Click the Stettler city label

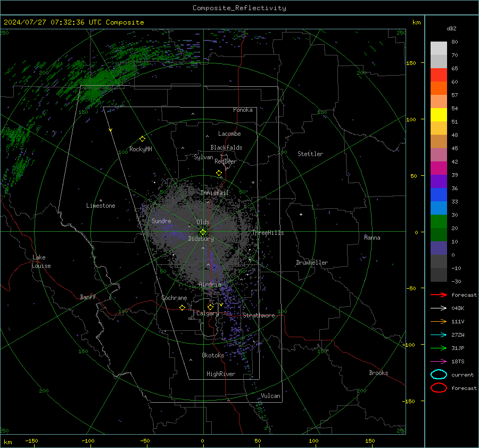click(310, 154)
